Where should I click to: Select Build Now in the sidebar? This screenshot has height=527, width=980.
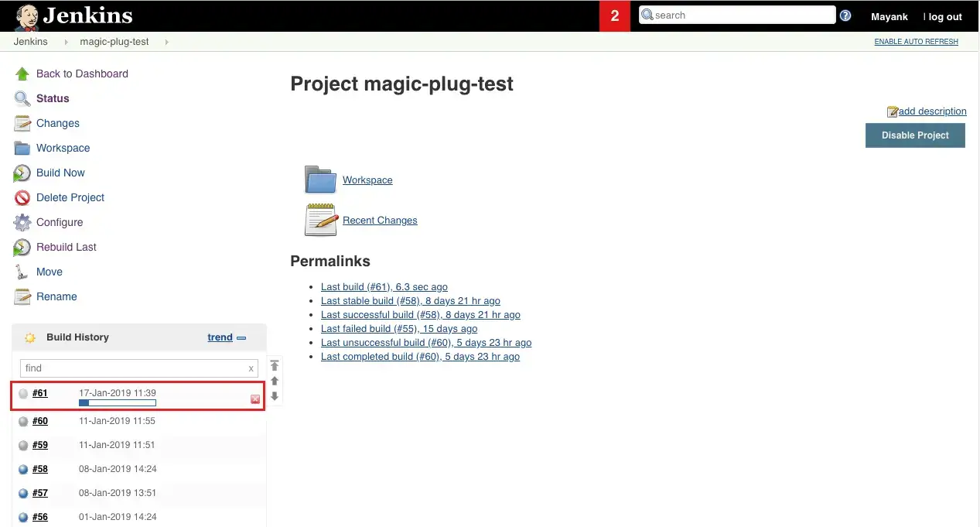click(60, 173)
